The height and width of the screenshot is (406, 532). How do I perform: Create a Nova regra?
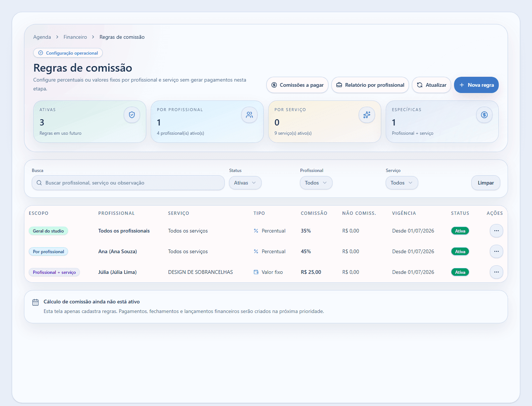(476, 85)
